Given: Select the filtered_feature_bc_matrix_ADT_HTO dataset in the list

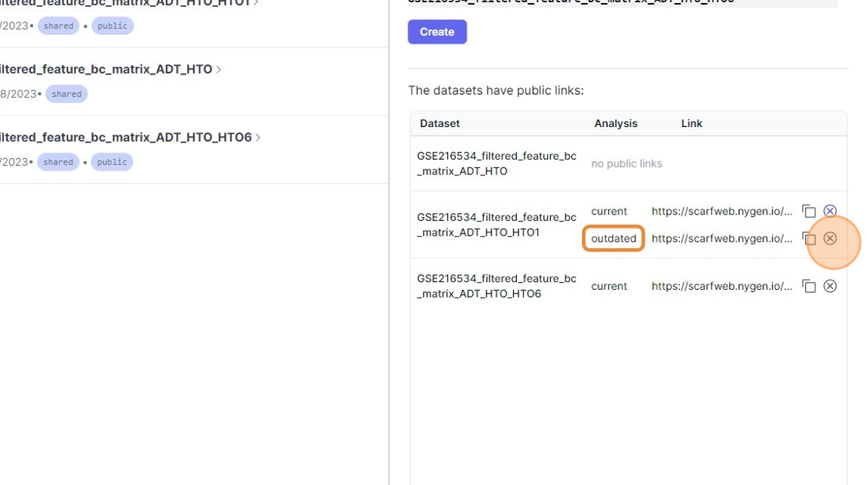Looking at the screenshot, I should (x=105, y=70).
